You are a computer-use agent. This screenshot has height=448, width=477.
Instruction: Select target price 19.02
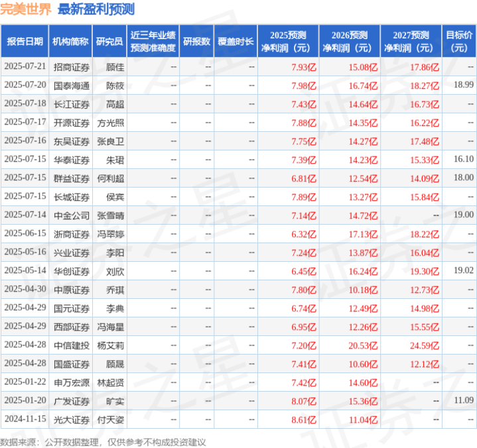coord(464,270)
